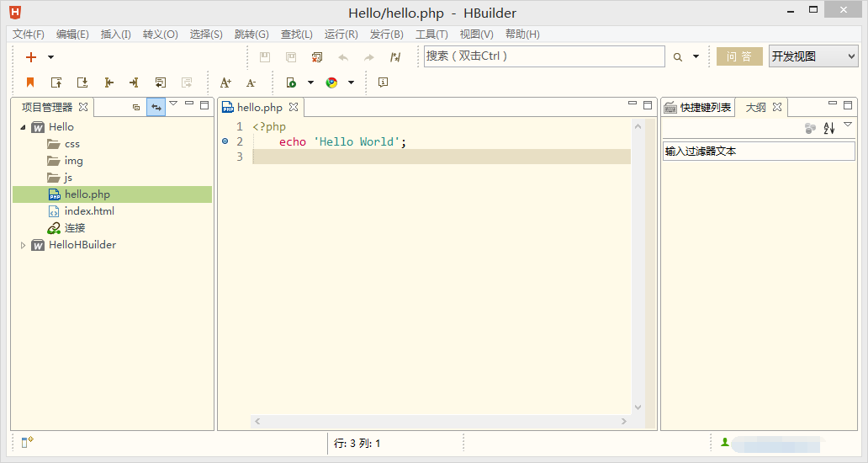Click the Redo arrow icon
868x463 pixels.
[368, 57]
